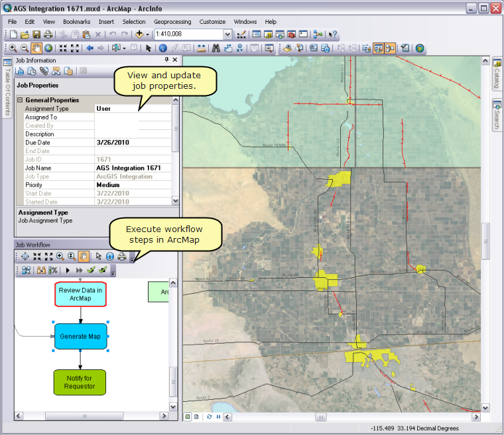
Task: Click the Due Date 3/26/2010 cell
Action: pos(133,143)
